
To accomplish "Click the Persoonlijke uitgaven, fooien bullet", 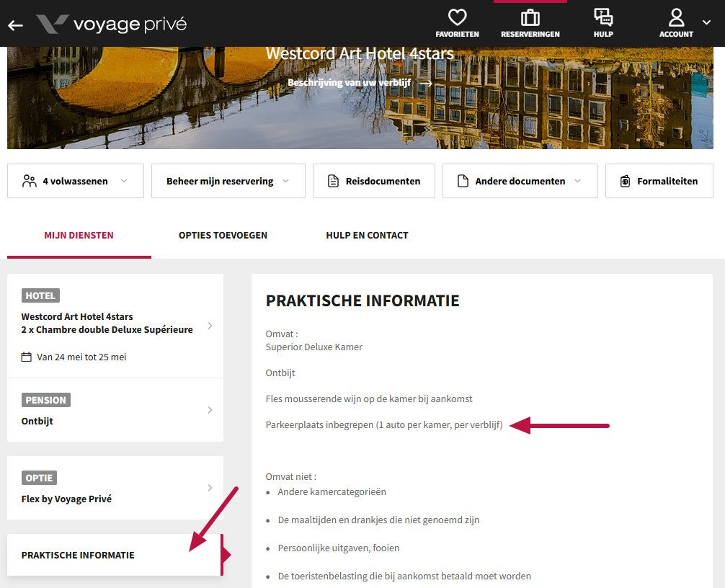I will 339,548.
